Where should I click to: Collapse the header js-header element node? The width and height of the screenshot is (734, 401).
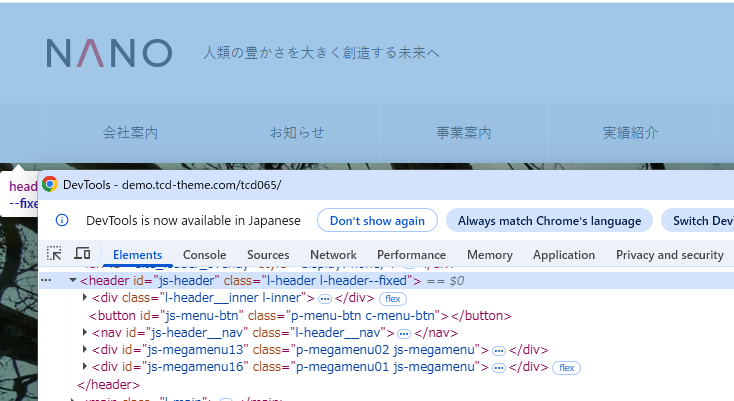pyautogui.click(x=72, y=281)
